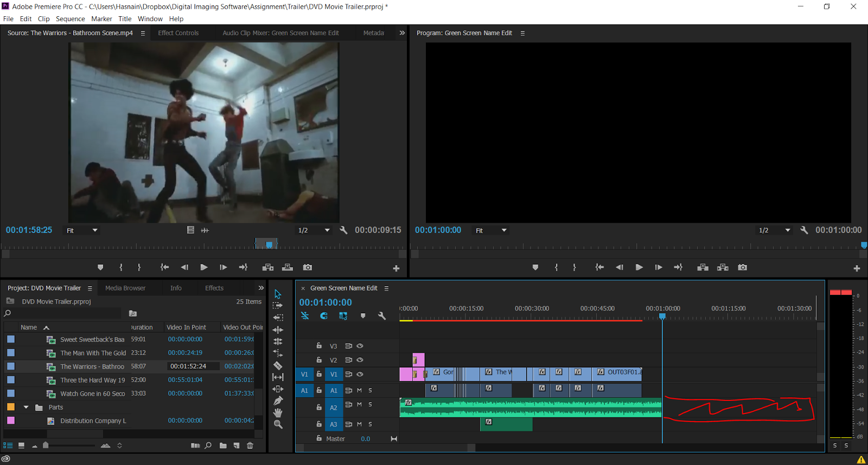The image size is (868, 465).
Task: Solo the A3 audio track
Action: (x=370, y=424)
